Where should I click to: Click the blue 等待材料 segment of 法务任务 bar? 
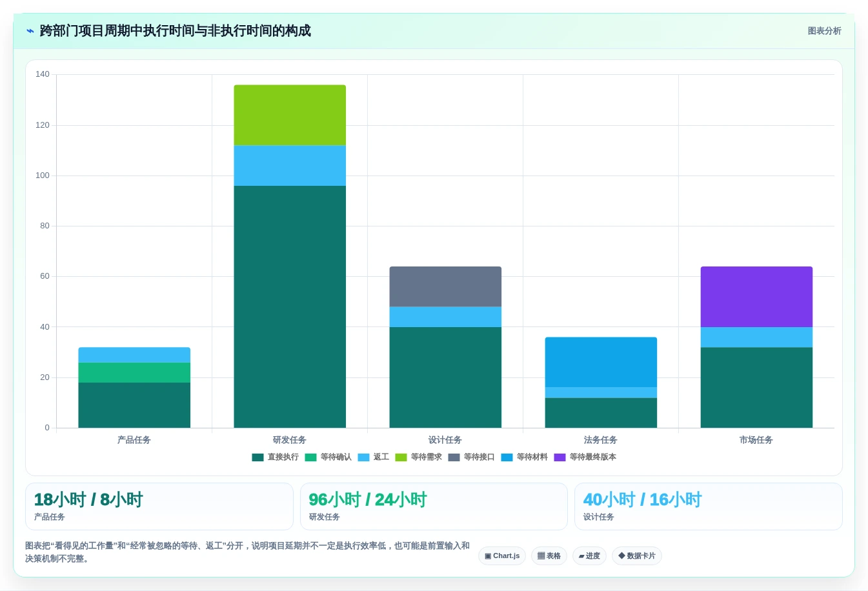tap(601, 362)
